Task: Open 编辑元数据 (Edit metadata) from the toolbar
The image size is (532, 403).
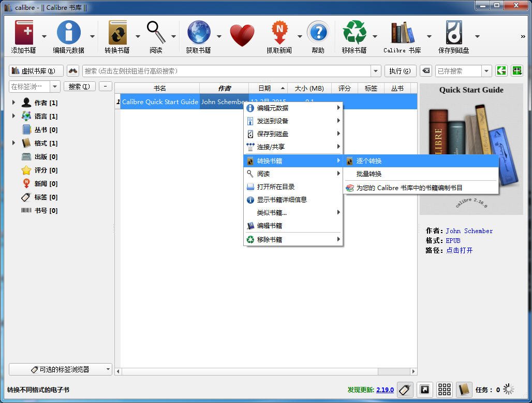Action: (x=68, y=33)
